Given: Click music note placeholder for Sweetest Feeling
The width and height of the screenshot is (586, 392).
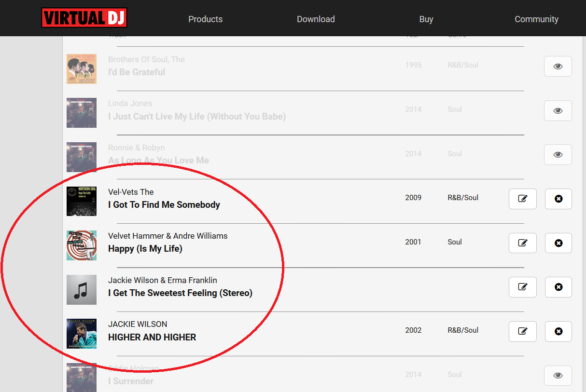Looking at the screenshot, I should [x=82, y=290].
